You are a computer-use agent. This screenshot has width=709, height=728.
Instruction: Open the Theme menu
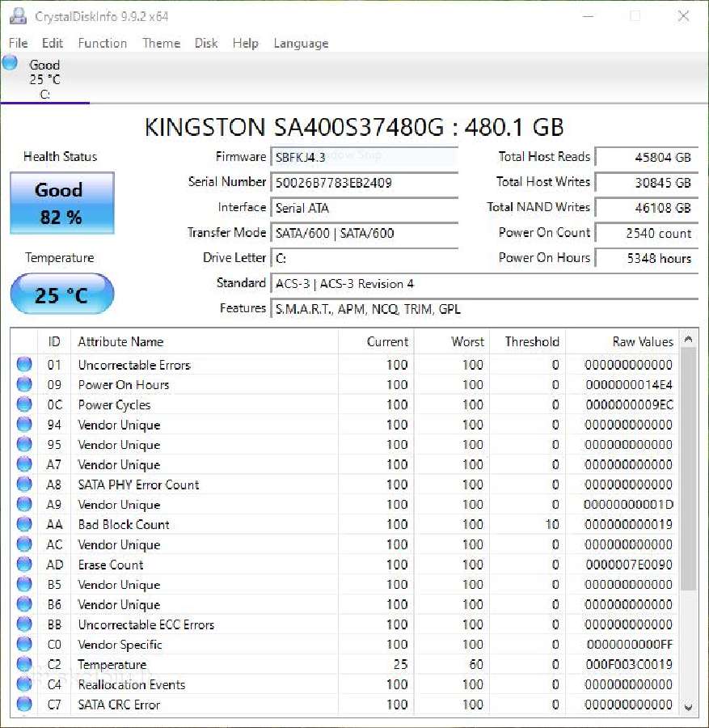[x=161, y=43]
